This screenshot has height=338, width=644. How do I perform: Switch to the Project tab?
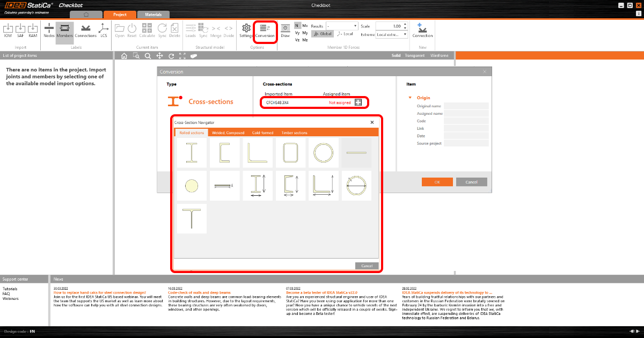tap(120, 14)
